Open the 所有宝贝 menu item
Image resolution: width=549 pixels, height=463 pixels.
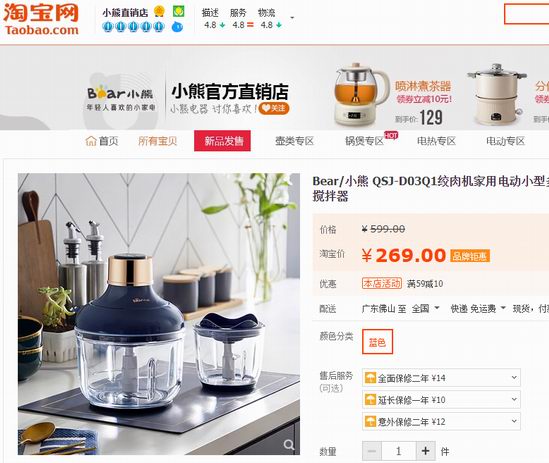pos(158,141)
